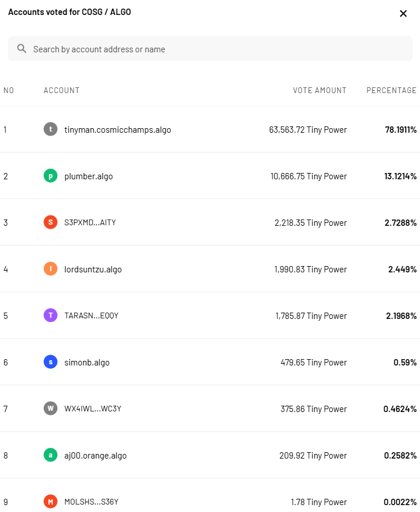Click the orange lordsuntzu.algo avatar
420x512 pixels.
[x=51, y=269]
